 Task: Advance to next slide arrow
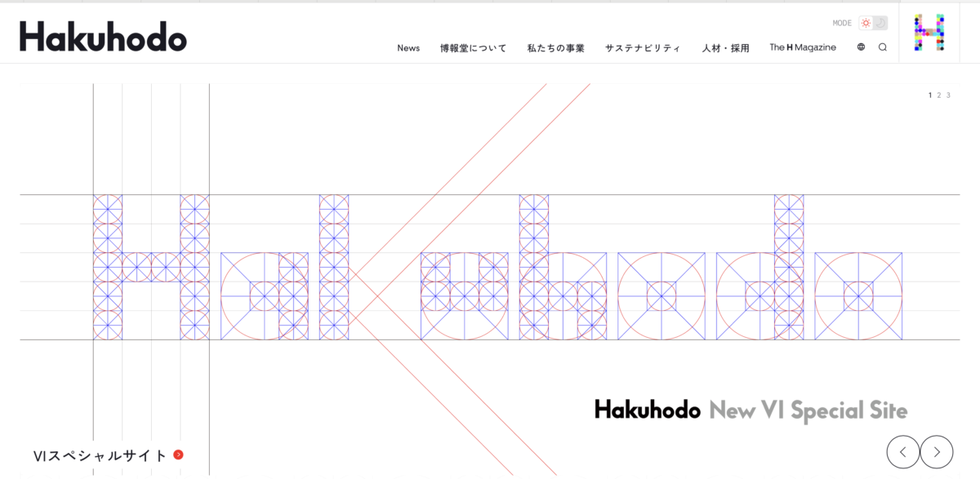[937, 451]
